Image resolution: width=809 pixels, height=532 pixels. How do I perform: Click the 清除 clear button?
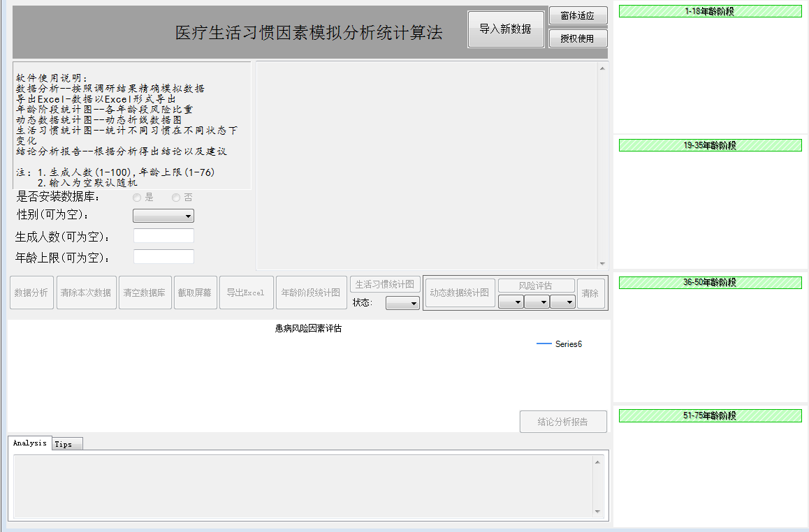[x=590, y=293]
